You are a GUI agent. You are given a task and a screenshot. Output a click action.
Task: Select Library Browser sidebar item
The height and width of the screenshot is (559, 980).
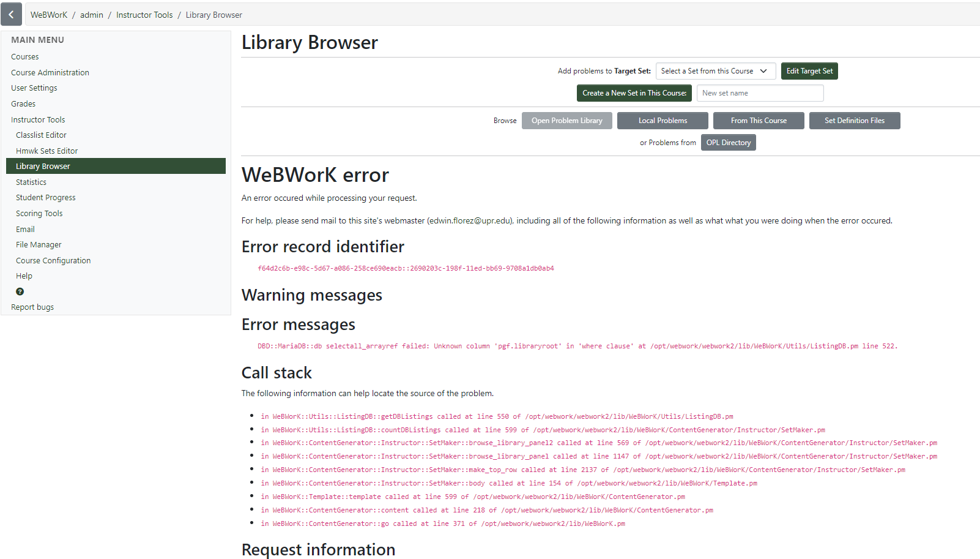point(116,166)
